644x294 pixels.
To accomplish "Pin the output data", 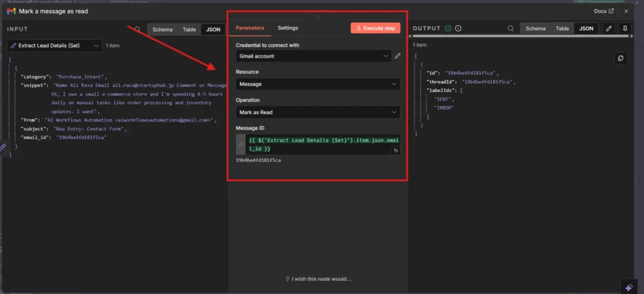I will point(625,28).
